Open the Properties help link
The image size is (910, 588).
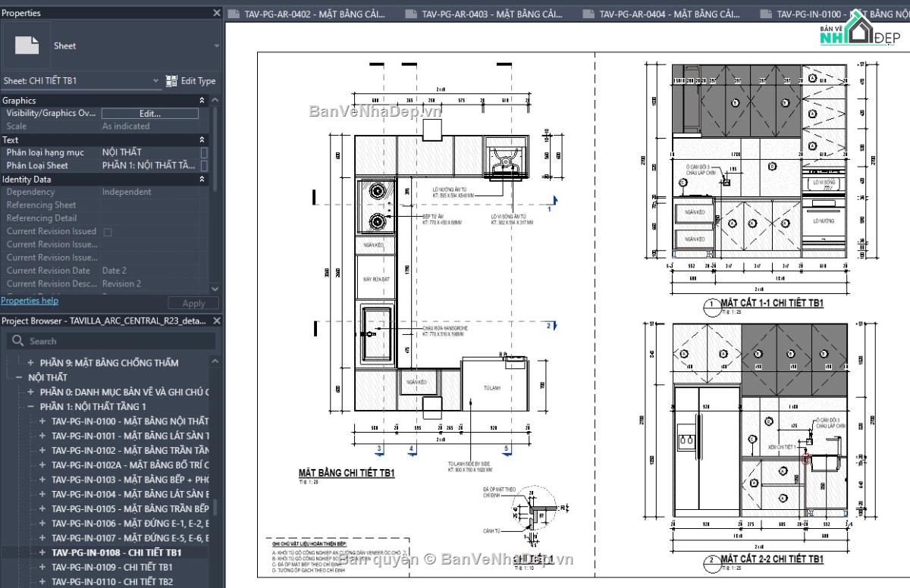click(x=30, y=301)
